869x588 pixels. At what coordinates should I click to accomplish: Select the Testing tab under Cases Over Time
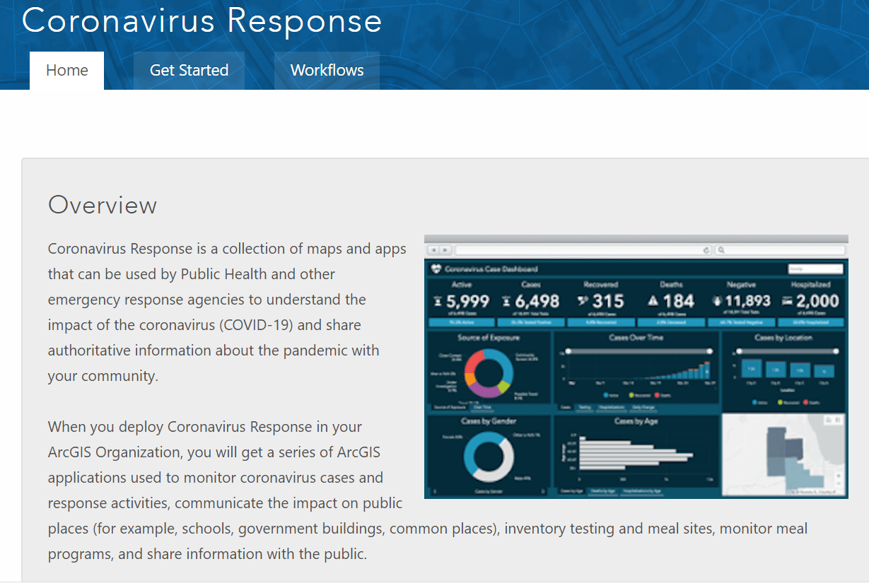coord(583,407)
